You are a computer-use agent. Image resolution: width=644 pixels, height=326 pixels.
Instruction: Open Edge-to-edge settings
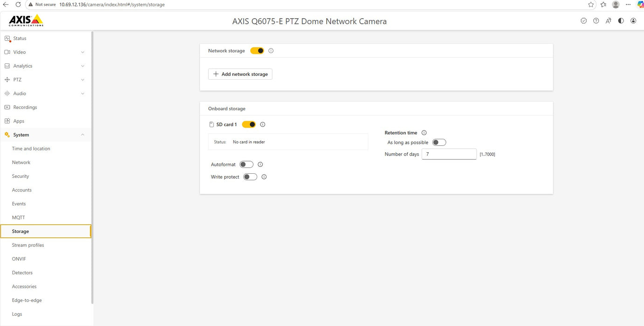tap(46, 300)
